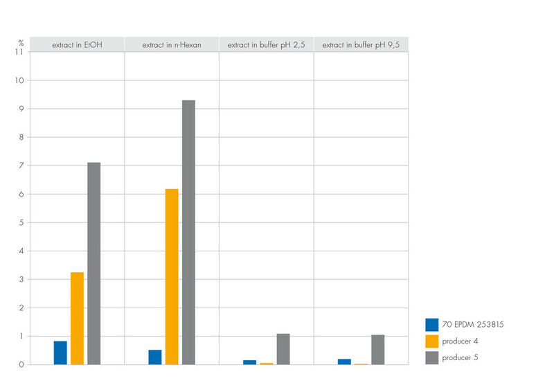
Task: Click the y-axis value '10'
Action: pyautogui.click(x=19, y=80)
